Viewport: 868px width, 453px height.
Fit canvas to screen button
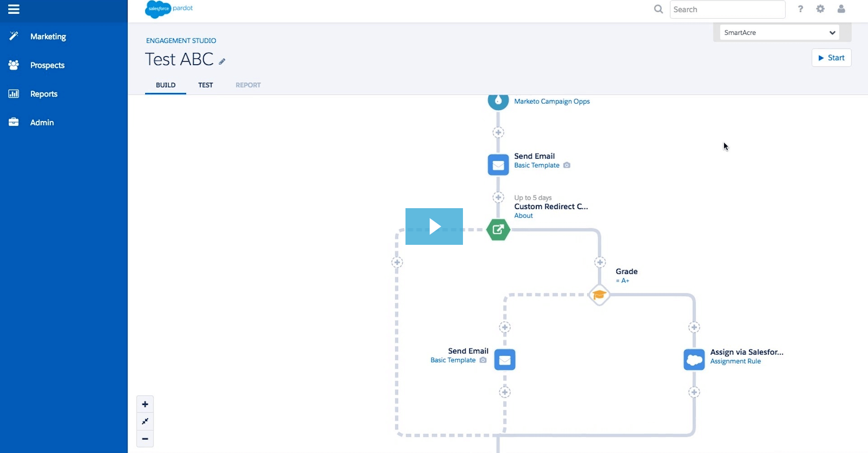145,421
